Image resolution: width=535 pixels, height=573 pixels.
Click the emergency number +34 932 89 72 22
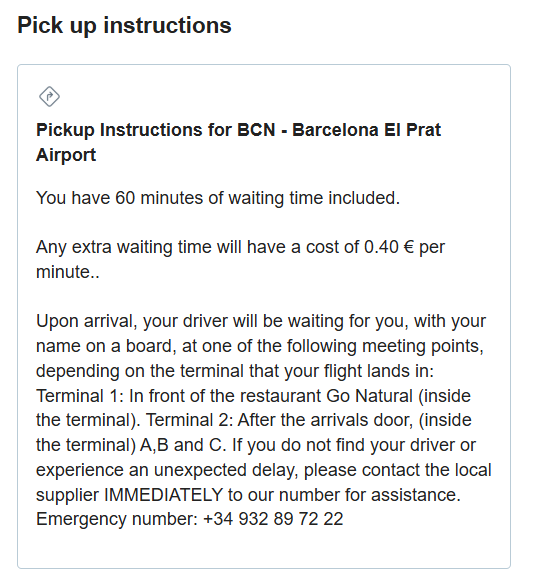point(273,519)
